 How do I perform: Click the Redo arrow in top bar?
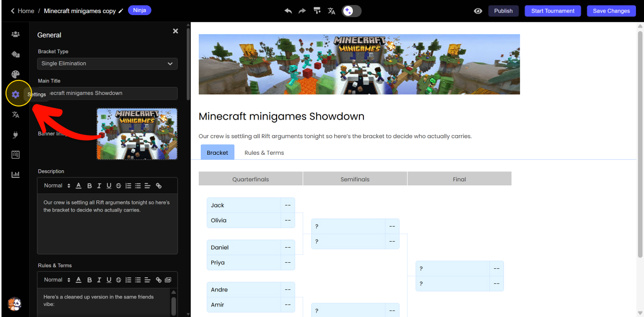coord(302,11)
